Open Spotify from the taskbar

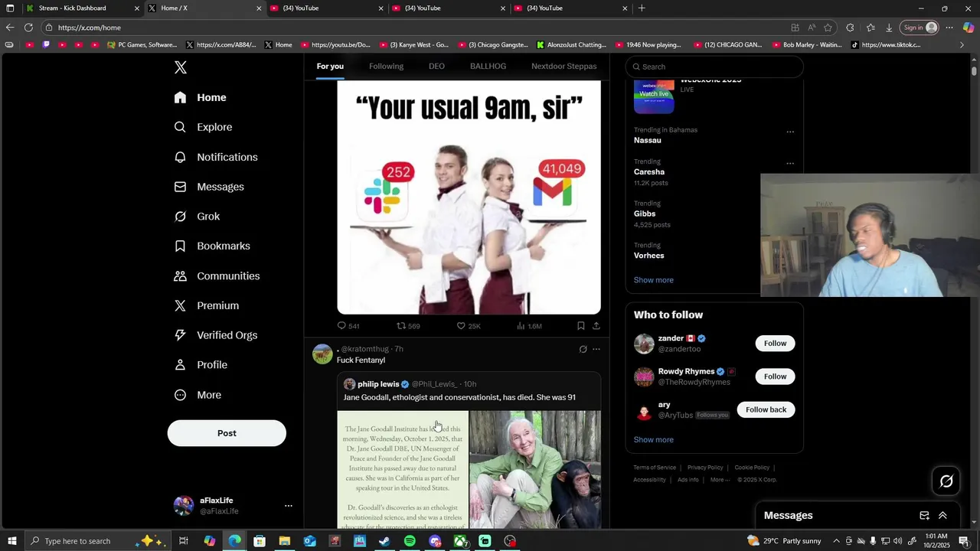pyautogui.click(x=410, y=541)
